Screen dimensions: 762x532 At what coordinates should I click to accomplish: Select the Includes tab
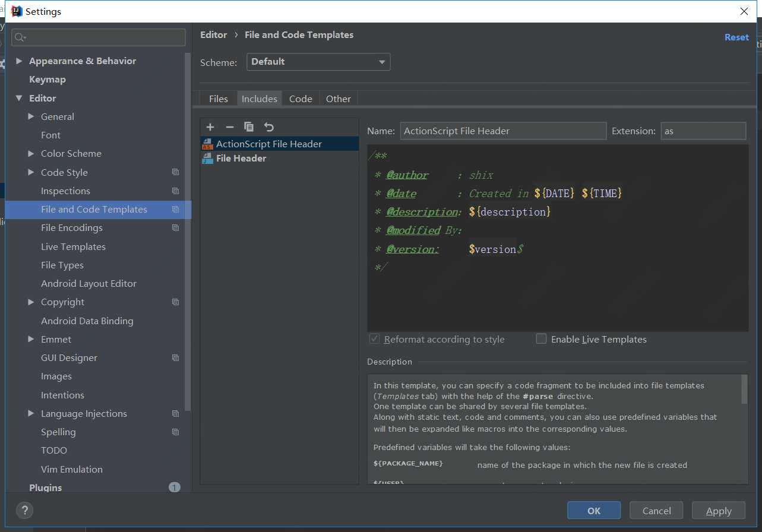(260, 99)
